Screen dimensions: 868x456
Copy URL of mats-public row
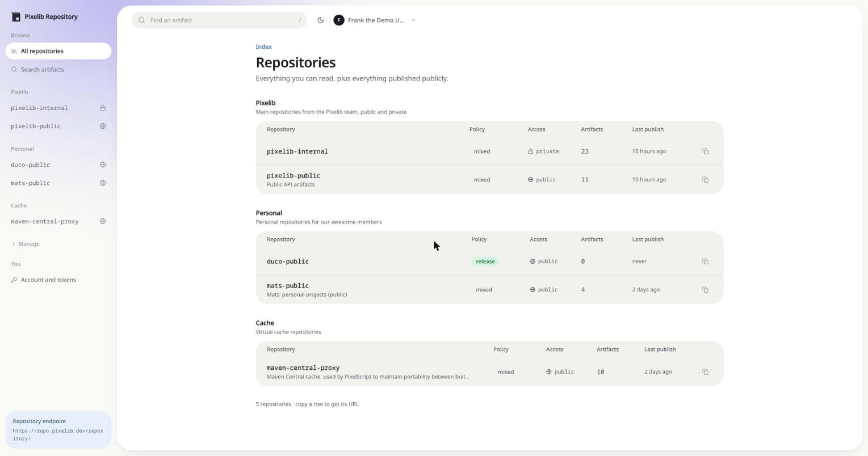click(705, 290)
